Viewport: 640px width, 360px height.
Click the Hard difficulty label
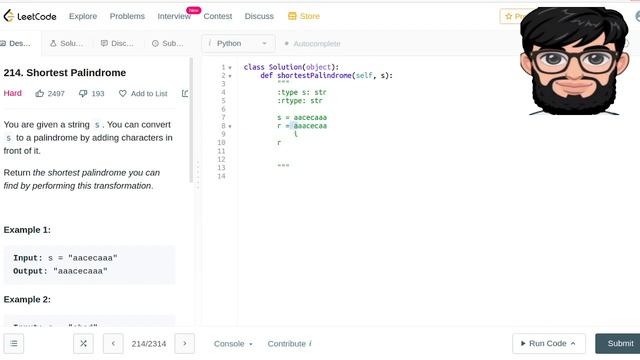(x=13, y=93)
